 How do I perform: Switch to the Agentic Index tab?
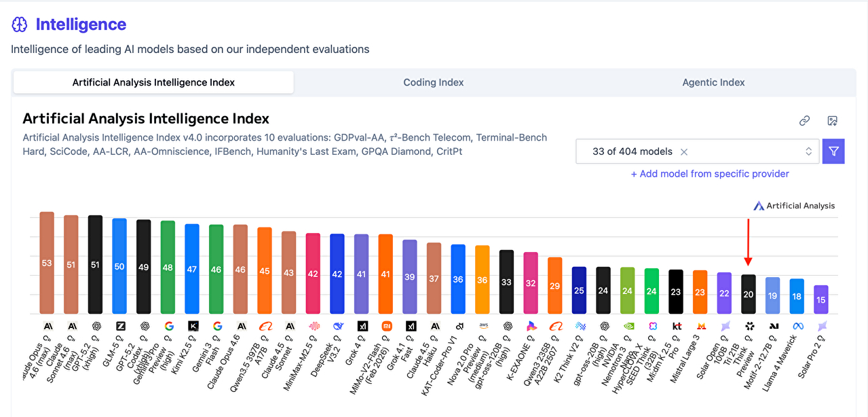click(x=713, y=82)
